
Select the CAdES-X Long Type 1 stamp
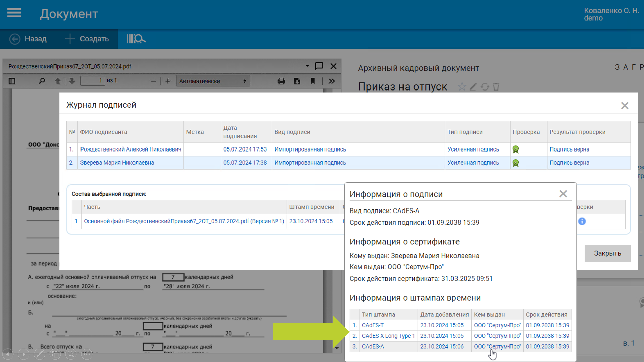[x=388, y=336]
